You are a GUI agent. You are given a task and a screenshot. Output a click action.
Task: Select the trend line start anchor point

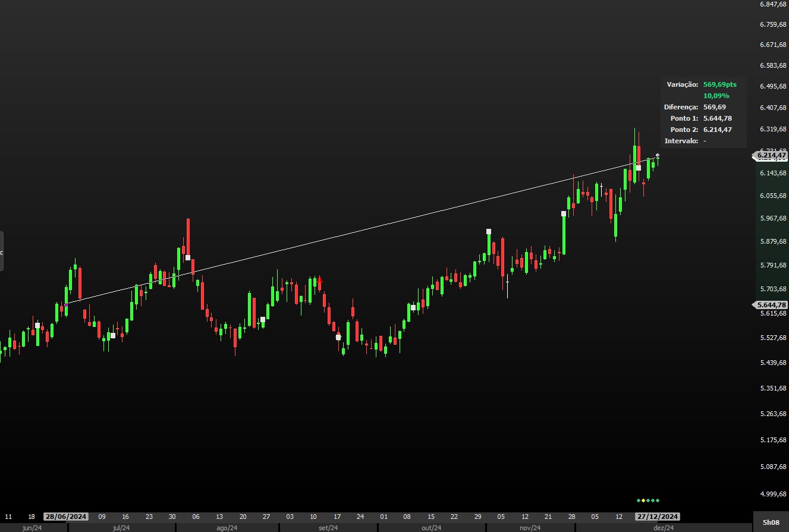point(65,304)
